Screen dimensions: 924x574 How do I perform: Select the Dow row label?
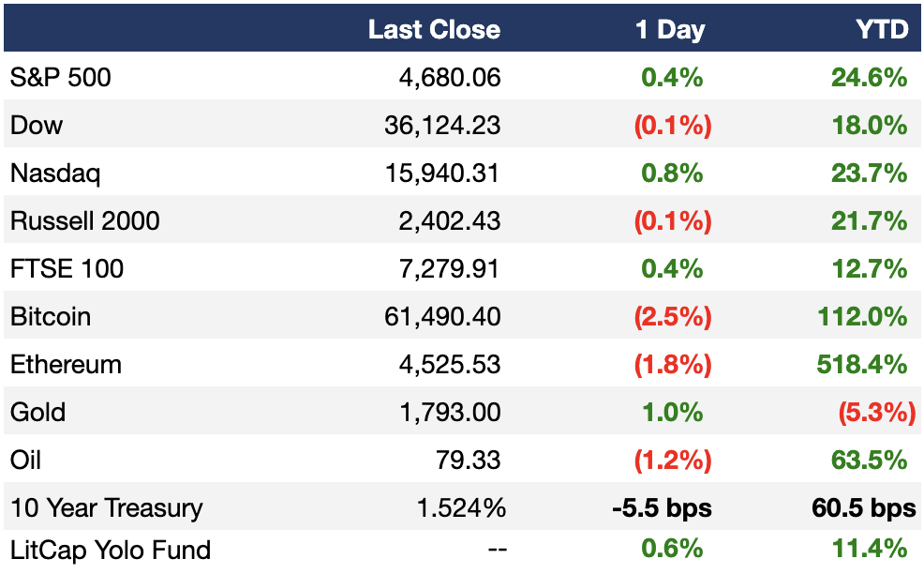tap(37, 125)
